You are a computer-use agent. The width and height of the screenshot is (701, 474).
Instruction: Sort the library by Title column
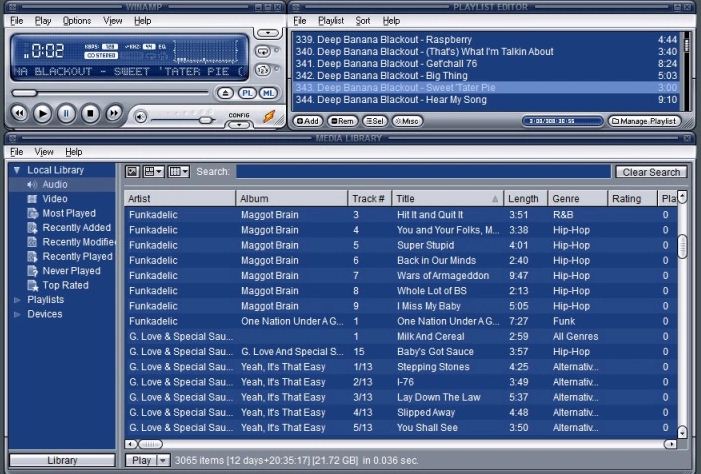[448, 199]
